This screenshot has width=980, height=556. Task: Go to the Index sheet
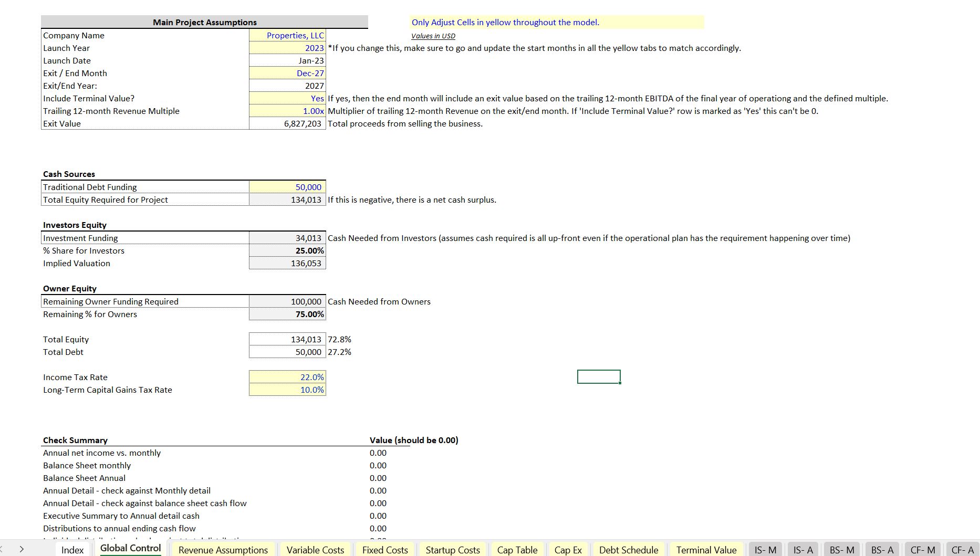[73, 550]
